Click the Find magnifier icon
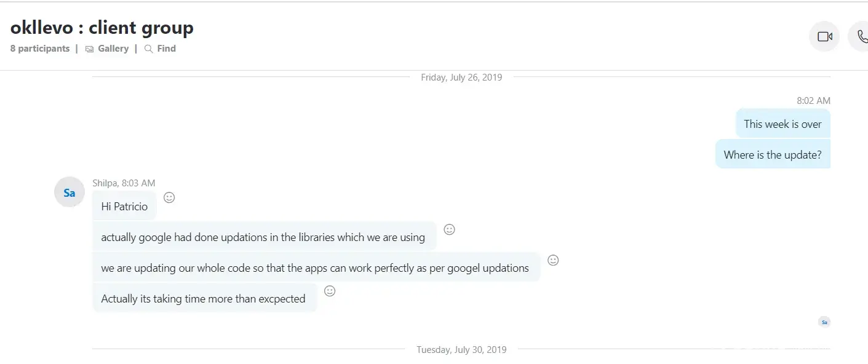Image resolution: width=868 pixels, height=364 pixels. click(x=148, y=49)
